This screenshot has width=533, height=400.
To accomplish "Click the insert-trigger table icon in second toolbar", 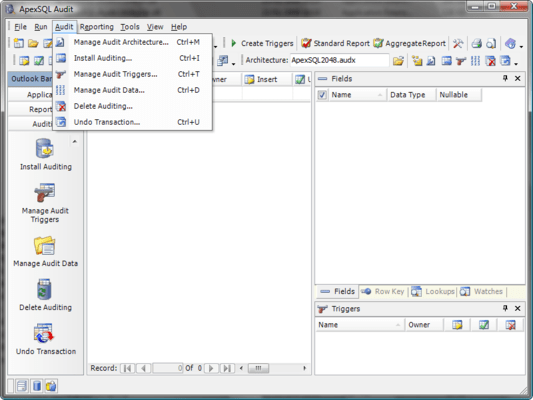I will click(x=24, y=61).
